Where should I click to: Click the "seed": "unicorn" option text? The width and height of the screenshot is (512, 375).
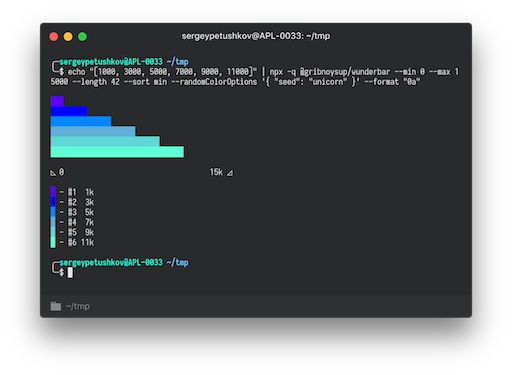311,82
